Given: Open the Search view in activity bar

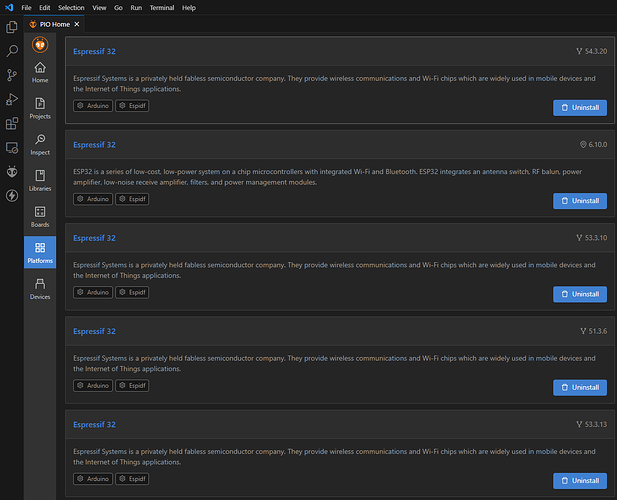Looking at the screenshot, I should [12, 51].
